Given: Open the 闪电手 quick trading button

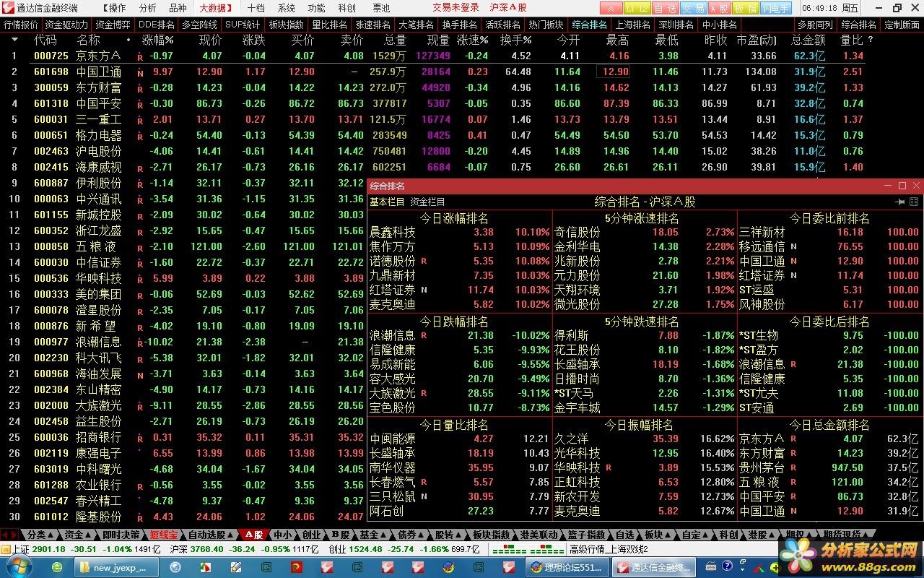Looking at the screenshot, I should (x=776, y=8).
